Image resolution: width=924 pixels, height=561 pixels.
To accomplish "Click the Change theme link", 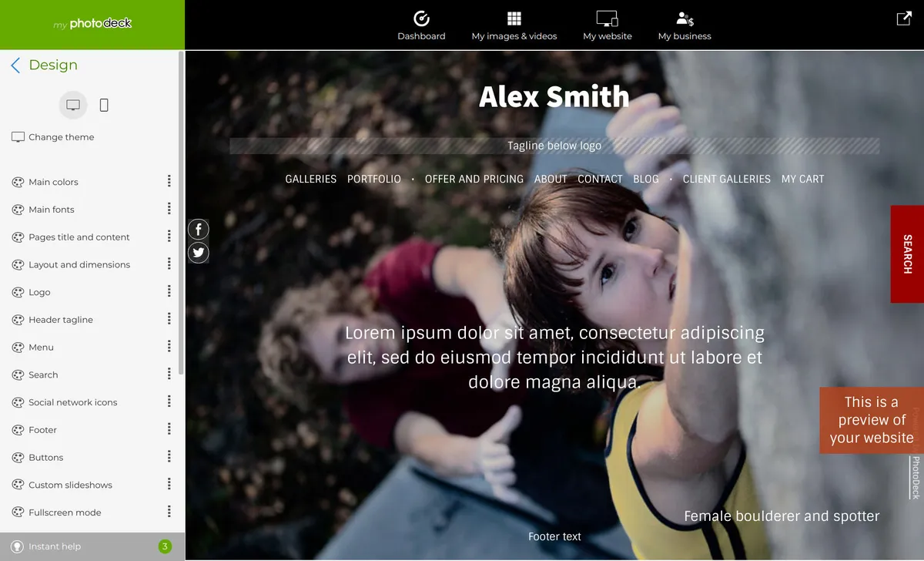I will (x=61, y=137).
